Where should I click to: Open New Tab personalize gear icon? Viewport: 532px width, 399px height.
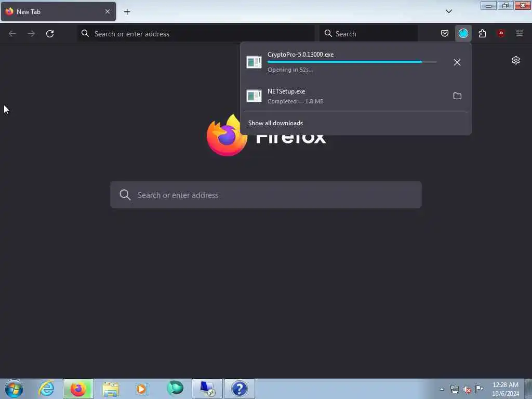[x=516, y=60]
